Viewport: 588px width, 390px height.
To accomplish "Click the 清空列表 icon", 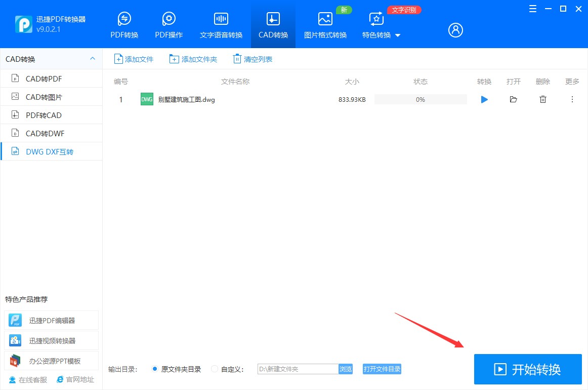I will [237, 58].
